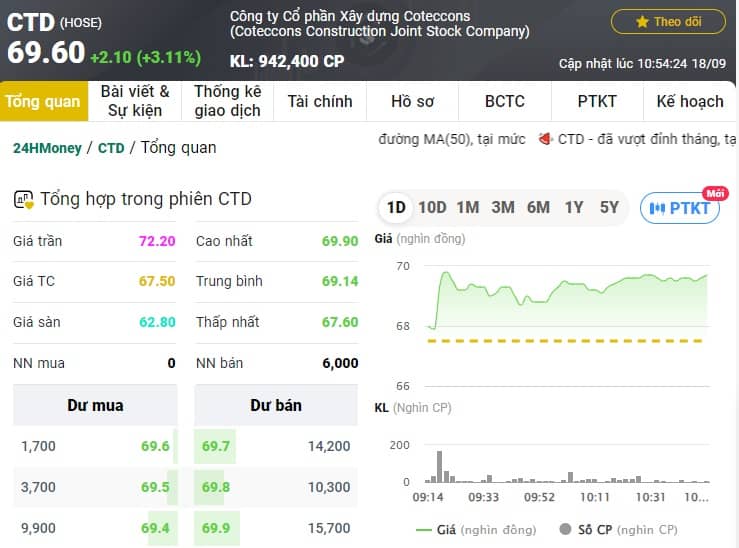Open Thống kê giao dịch tab
The image size is (739, 548).
coord(227,101)
